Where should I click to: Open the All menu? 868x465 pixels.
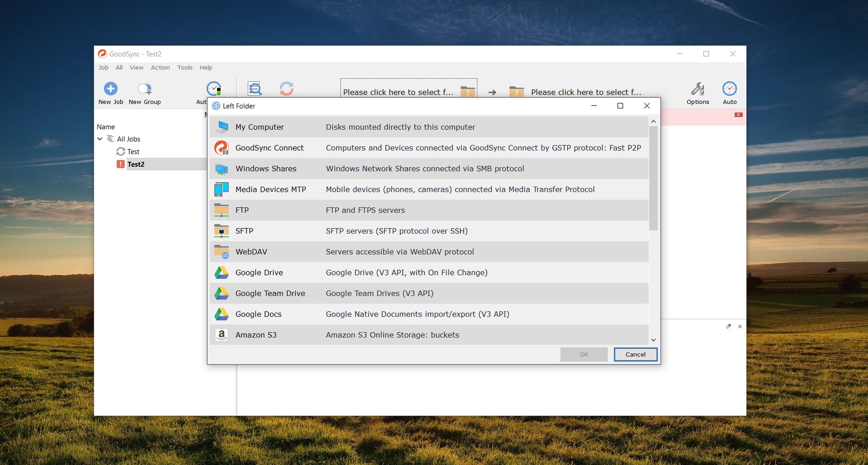[119, 68]
